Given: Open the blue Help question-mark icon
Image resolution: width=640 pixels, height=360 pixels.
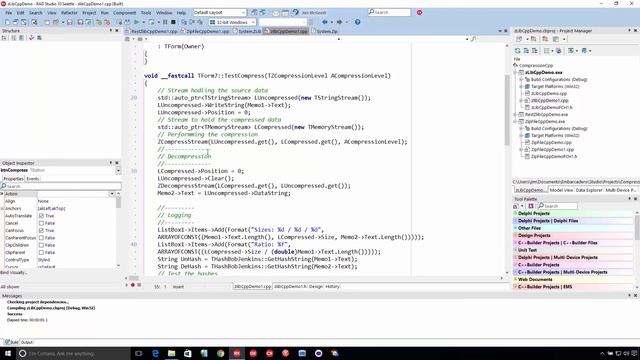Looking at the screenshot, I should click(358, 22).
